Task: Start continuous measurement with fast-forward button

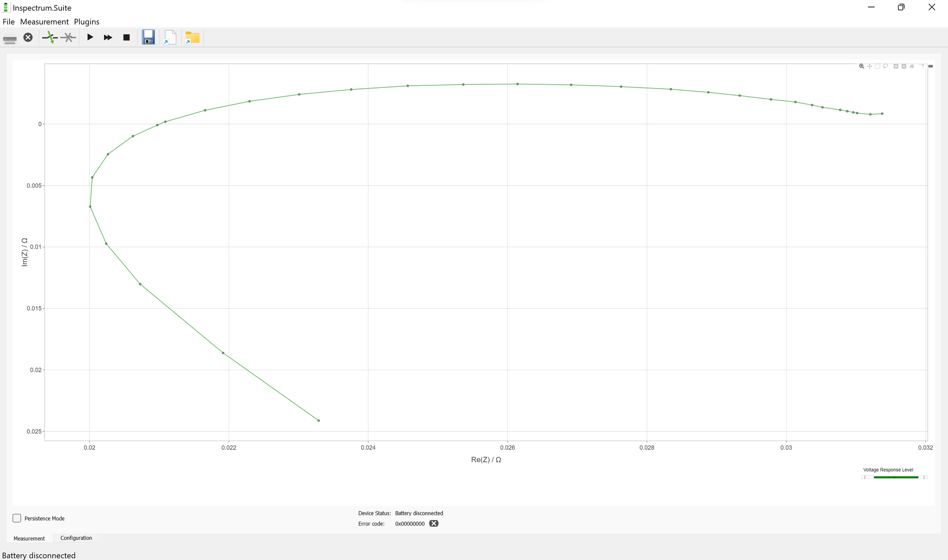Action: click(108, 37)
